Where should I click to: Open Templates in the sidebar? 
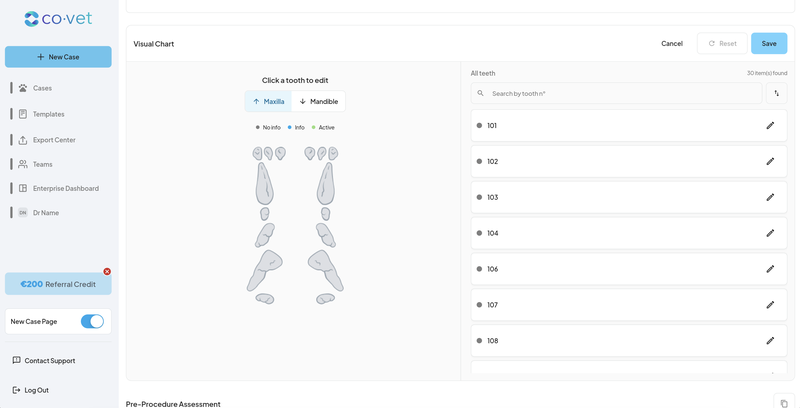(x=48, y=114)
